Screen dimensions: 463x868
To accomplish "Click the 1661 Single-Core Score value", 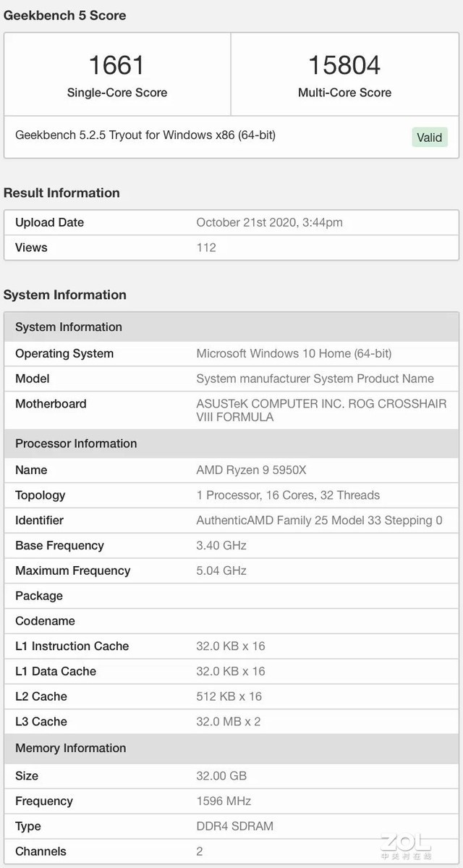I will [x=116, y=65].
